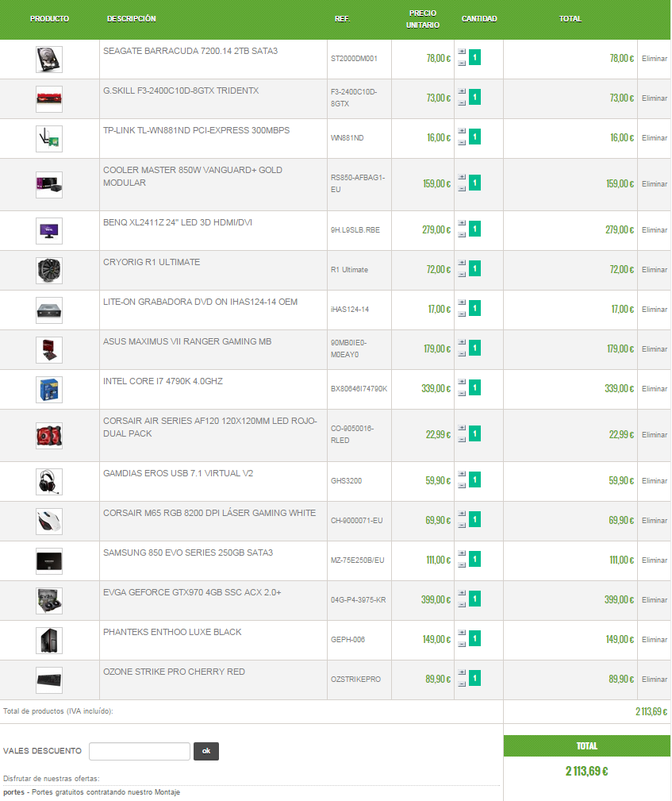Remove G.Skill TridentX via Eliminar link
Screen dimensions: 672x801
[x=654, y=98]
